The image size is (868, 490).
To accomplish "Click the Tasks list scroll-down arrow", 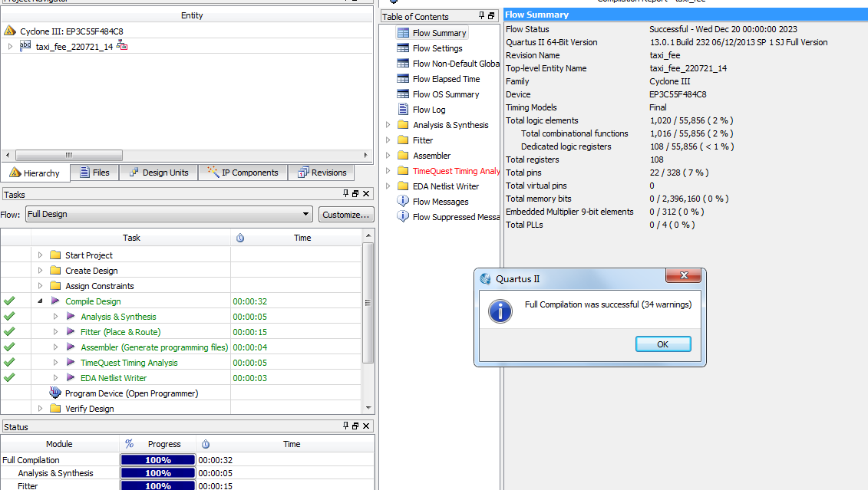I will pos(368,408).
